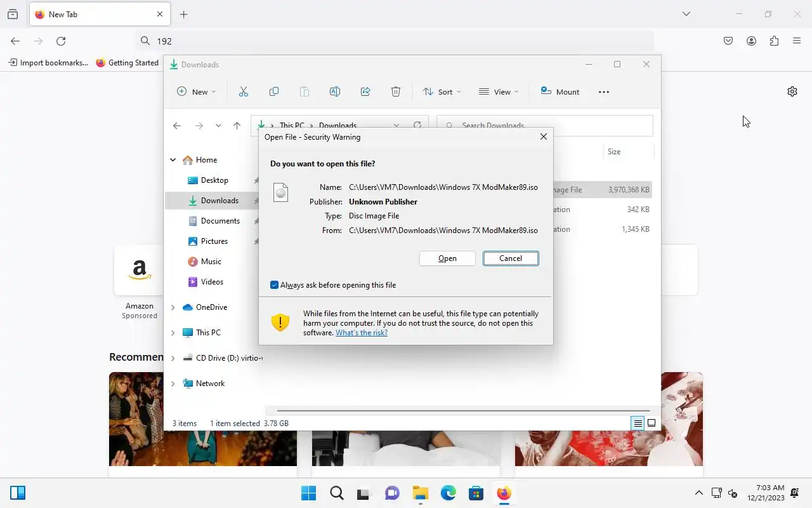This screenshot has width=812, height=508.
Task: Select Music in navigation pane
Action: [x=211, y=262]
